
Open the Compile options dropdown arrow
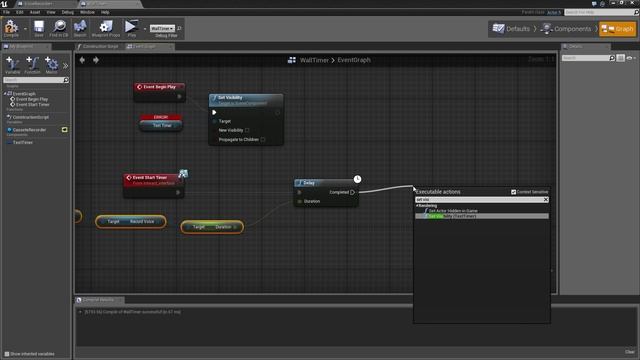[x=25, y=29]
